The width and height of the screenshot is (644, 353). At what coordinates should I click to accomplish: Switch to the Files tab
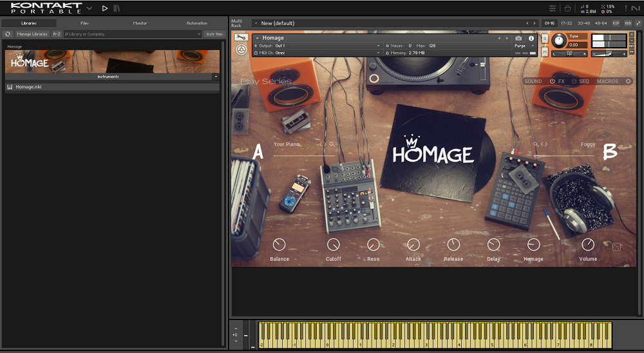tap(84, 23)
